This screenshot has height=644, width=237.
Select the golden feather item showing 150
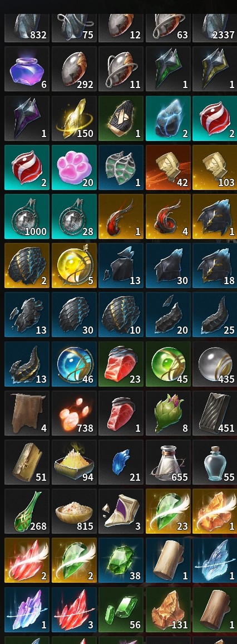[74, 118]
